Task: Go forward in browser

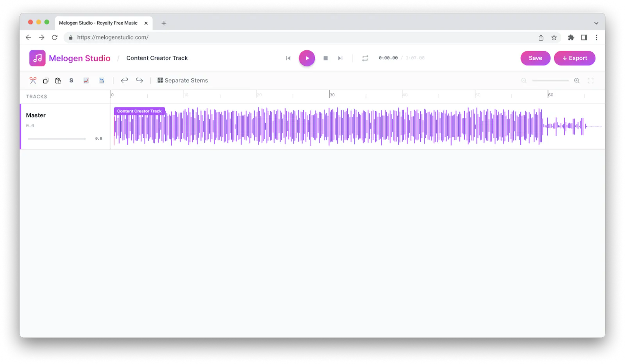Action: 41,37
